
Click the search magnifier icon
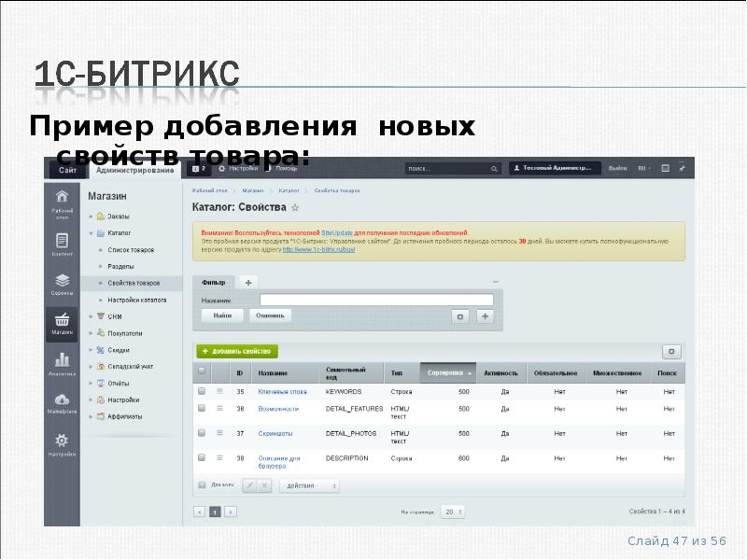coord(494,169)
